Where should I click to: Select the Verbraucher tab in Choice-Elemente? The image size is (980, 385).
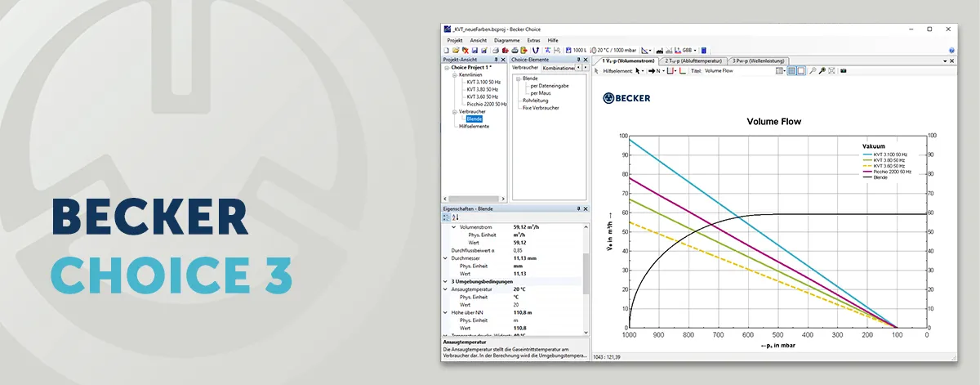524,68
